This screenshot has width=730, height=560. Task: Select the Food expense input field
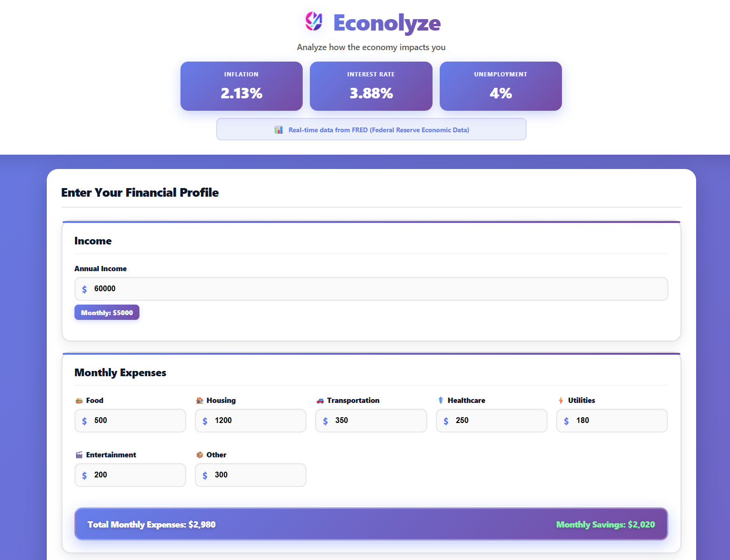[130, 420]
